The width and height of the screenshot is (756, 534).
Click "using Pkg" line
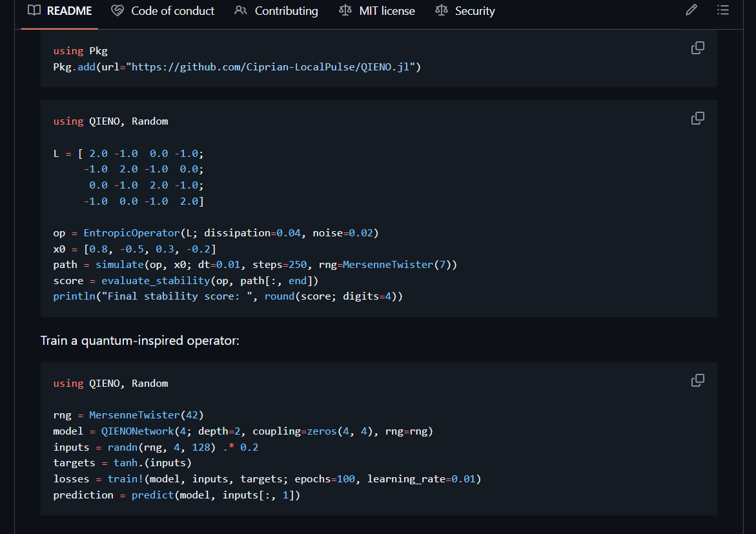pyautogui.click(x=80, y=51)
